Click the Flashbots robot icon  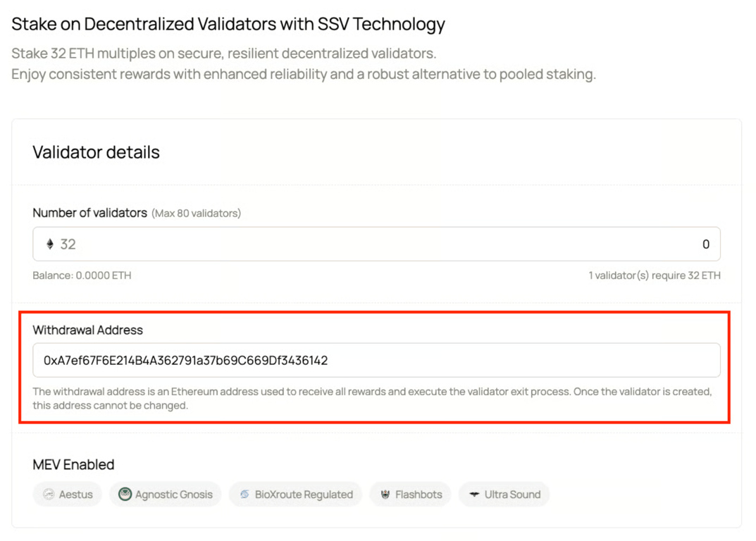[385, 495]
